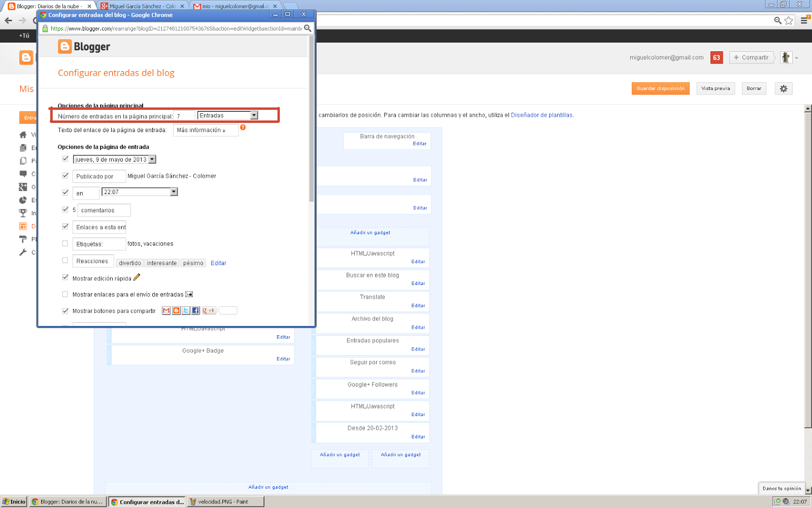The image size is (812, 508).
Task: Click the quick edit pencil icon
Action: [137, 277]
